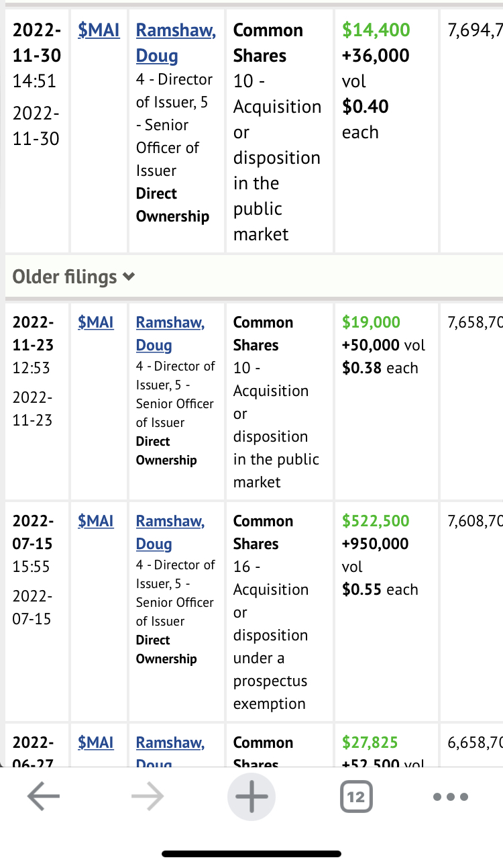Image resolution: width=503 pixels, height=868 pixels.
Task: Tap the $522,500 transaction amount
Action: pyautogui.click(x=376, y=521)
